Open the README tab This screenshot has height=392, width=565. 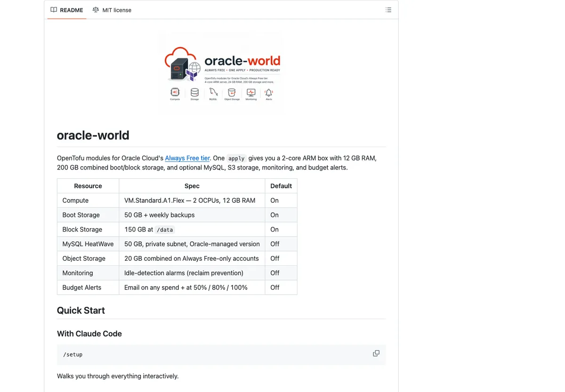pos(67,10)
